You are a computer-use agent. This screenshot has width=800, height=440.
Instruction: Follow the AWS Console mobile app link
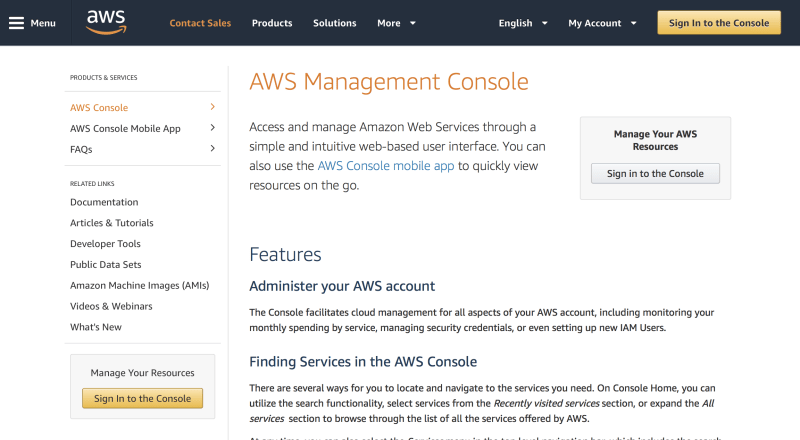tap(386, 166)
